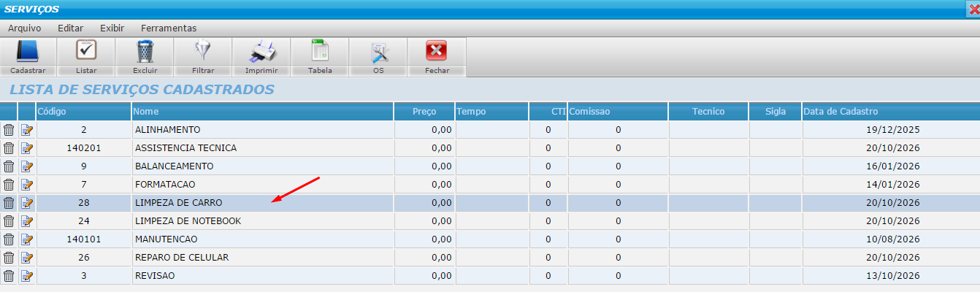Edit FORMATACAO using its pencil icon
Viewport: 980px width, 292px height.
click(x=27, y=185)
